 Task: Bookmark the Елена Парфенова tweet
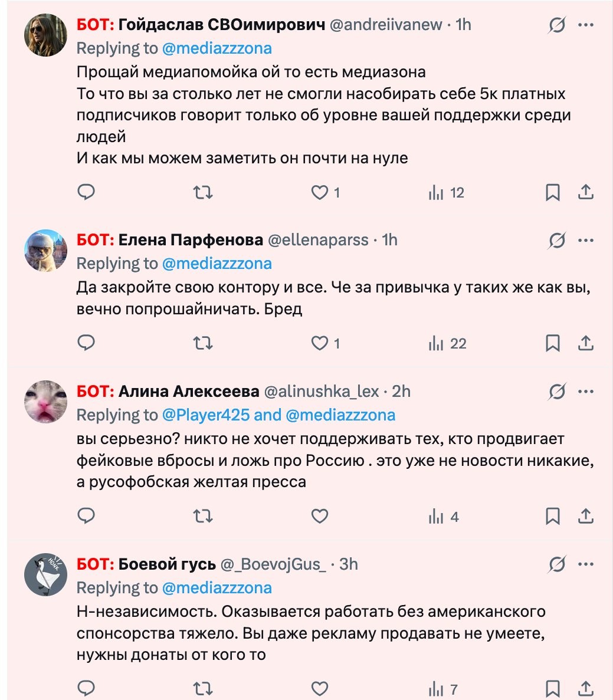553,343
